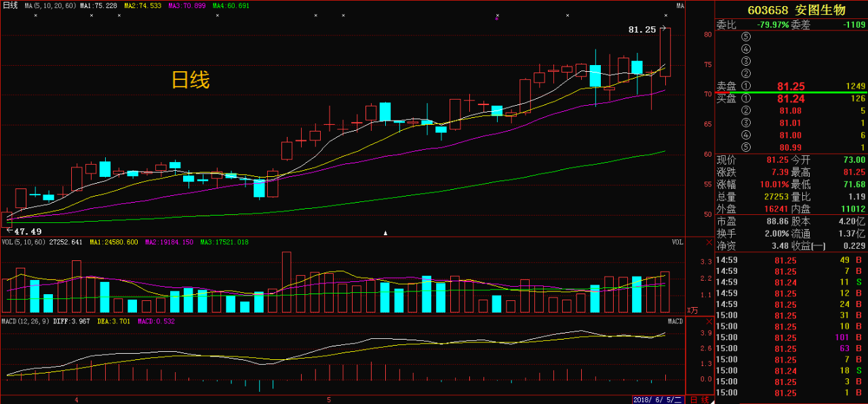
Task: Click 股本 value 4.20亿
Action: tap(852, 221)
